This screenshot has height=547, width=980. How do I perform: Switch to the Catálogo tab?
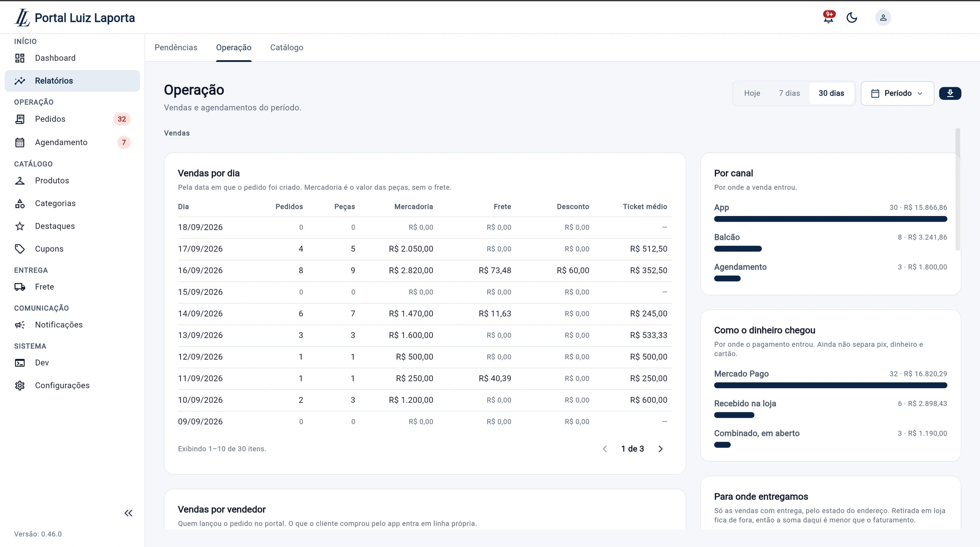pyautogui.click(x=286, y=48)
